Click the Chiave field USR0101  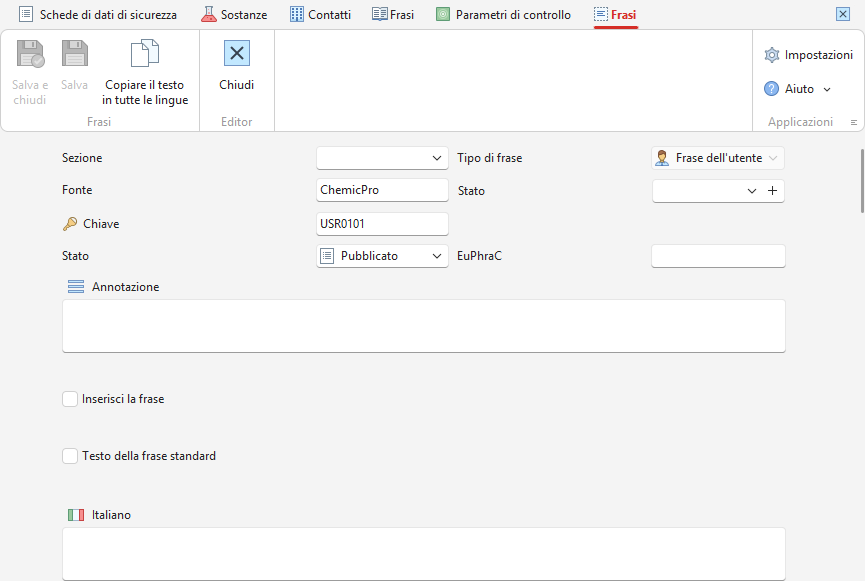(382, 224)
